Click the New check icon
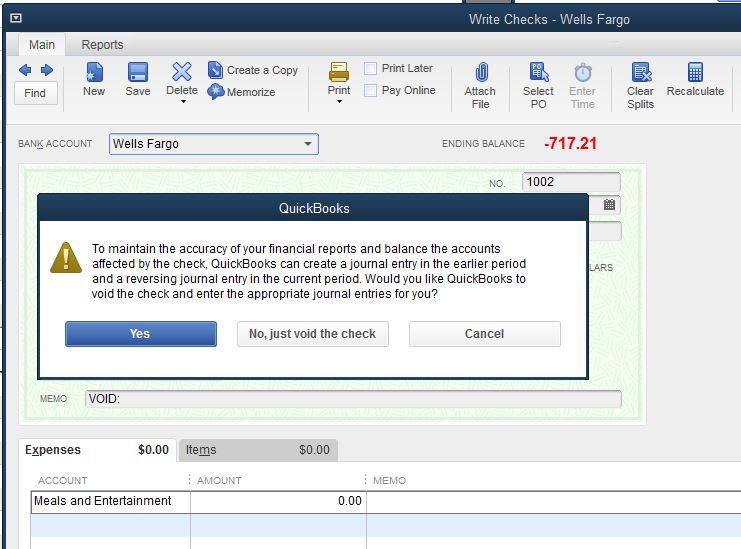741x549 pixels. coord(94,72)
